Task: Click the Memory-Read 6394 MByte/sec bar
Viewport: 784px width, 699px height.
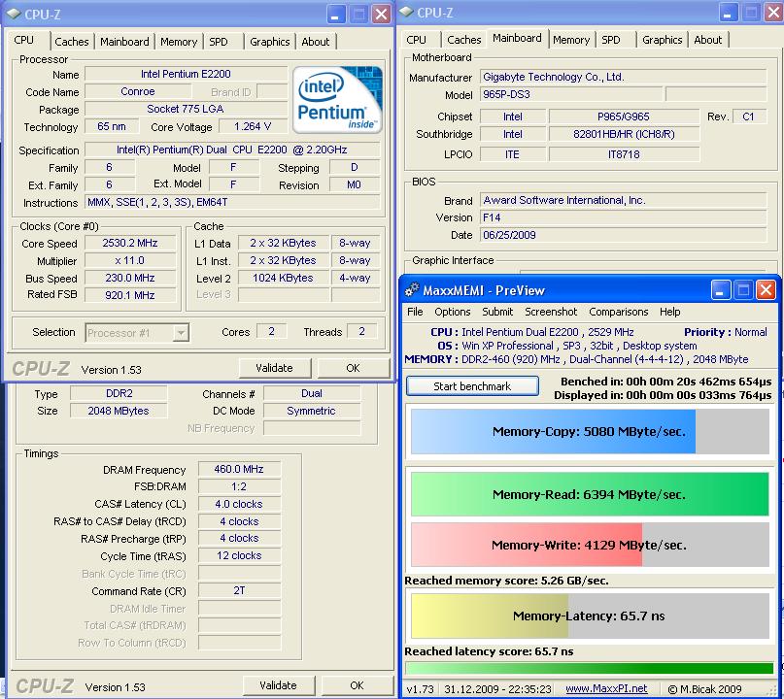Action: point(590,494)
